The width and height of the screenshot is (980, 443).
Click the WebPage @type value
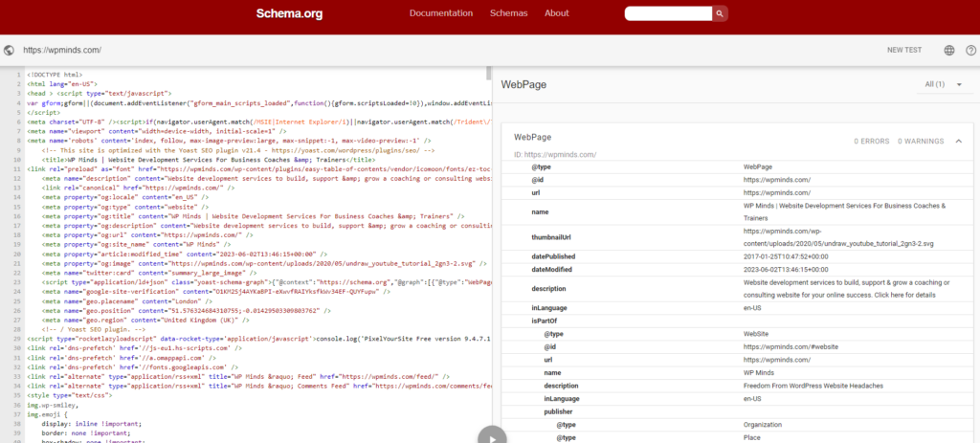tap(758, 167)
